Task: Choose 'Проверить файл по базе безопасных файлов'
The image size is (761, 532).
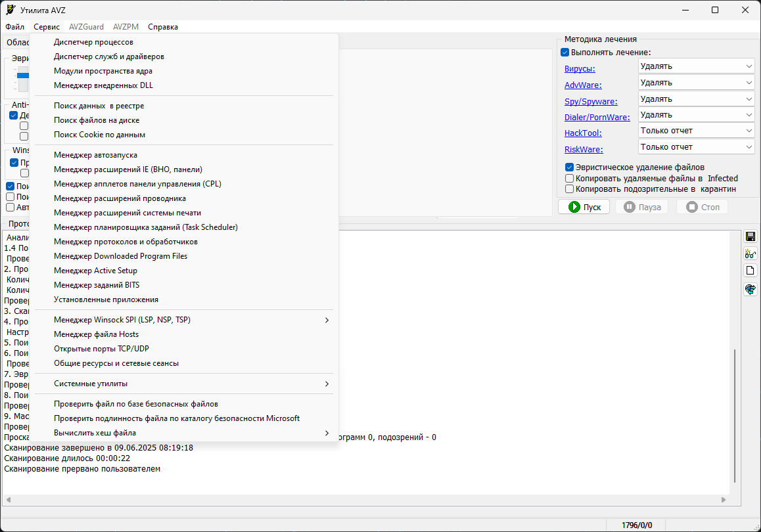Action: click(x=184, y=404)
